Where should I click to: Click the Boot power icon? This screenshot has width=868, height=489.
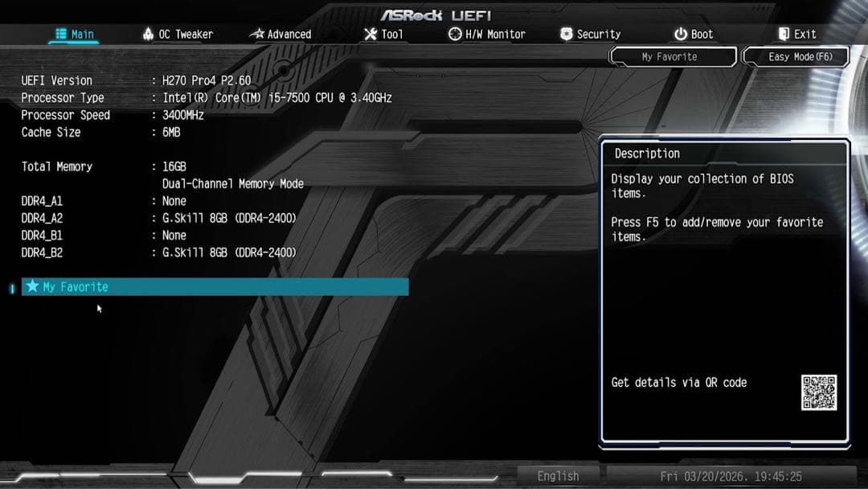click(x=681, y=34)
